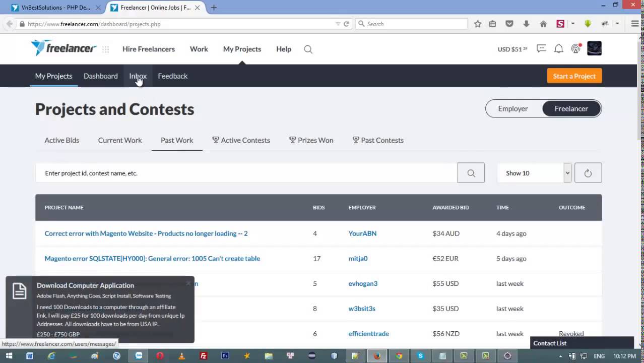Open employer efficienttrade profile

point(369,333)
